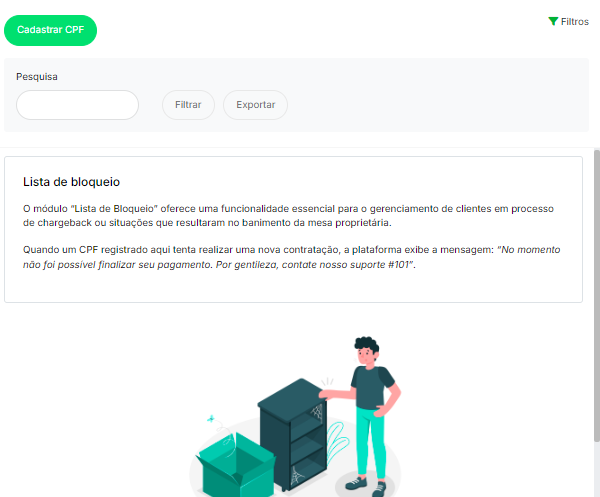Click the man's bright green pants
Viewport: 600px width, 497px height.
click(371, 442)
